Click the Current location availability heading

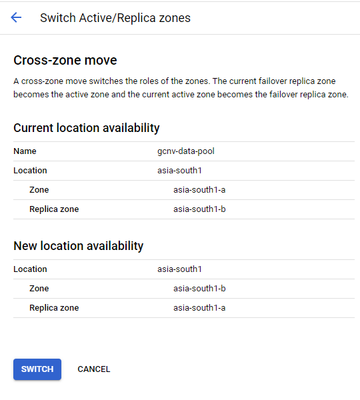86,128
